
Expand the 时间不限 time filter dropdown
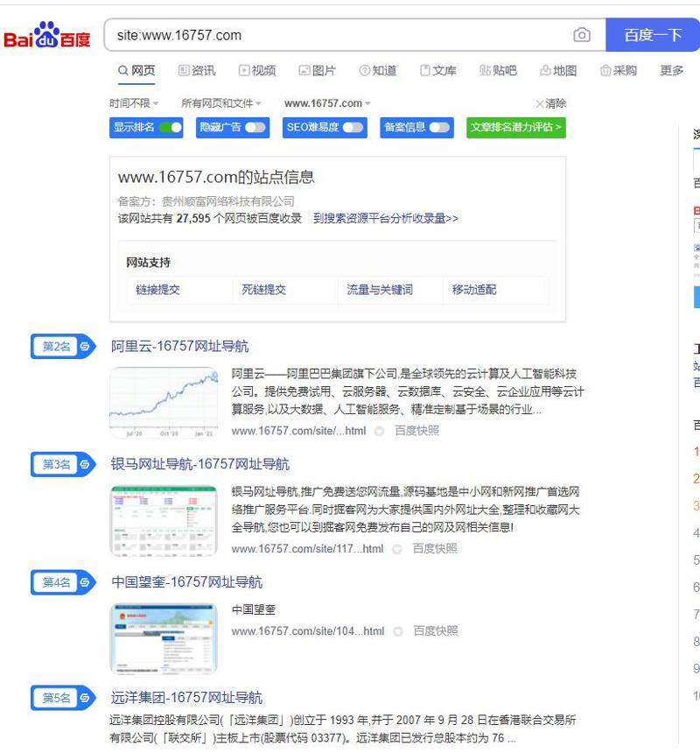[134, 103]
